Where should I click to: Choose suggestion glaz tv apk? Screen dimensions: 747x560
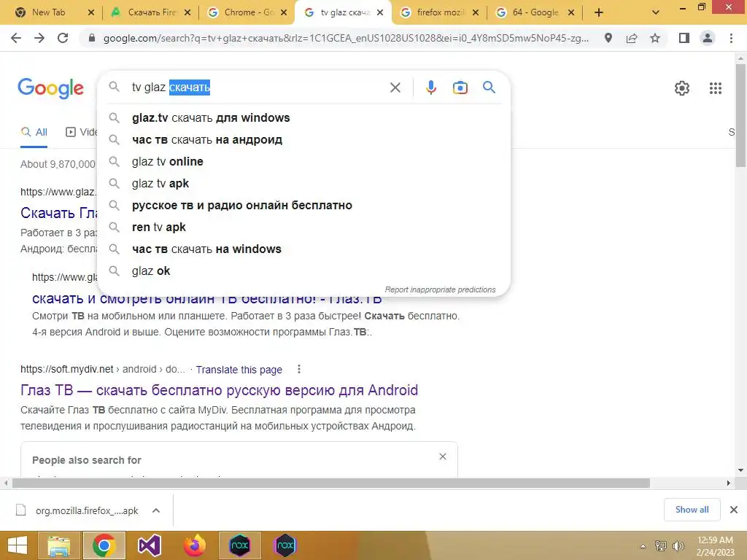point(304,183)
